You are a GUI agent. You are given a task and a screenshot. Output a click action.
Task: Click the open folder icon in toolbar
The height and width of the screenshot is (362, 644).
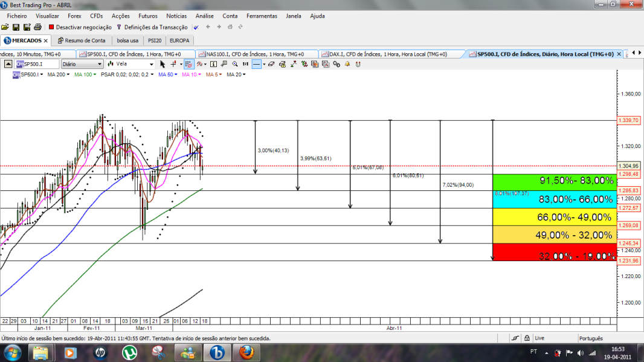click(5, 27)
